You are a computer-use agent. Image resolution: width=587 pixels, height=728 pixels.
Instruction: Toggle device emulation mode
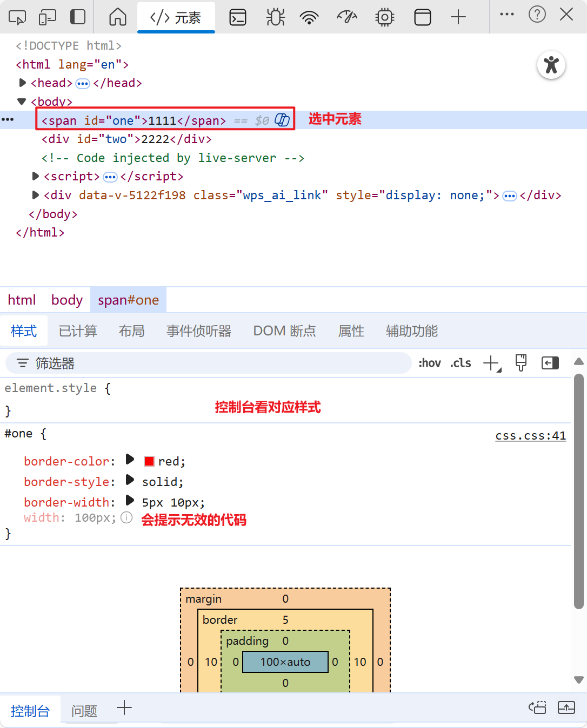coord(48,17)
